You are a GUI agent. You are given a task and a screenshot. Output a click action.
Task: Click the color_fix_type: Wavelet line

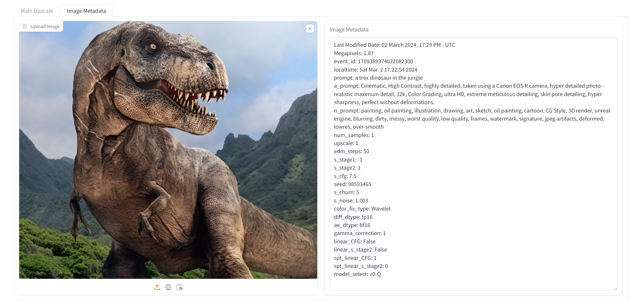362,209
